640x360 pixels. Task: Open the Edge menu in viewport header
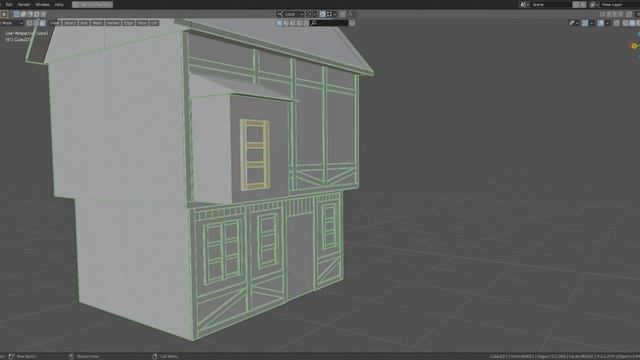[x=129, y=23]
